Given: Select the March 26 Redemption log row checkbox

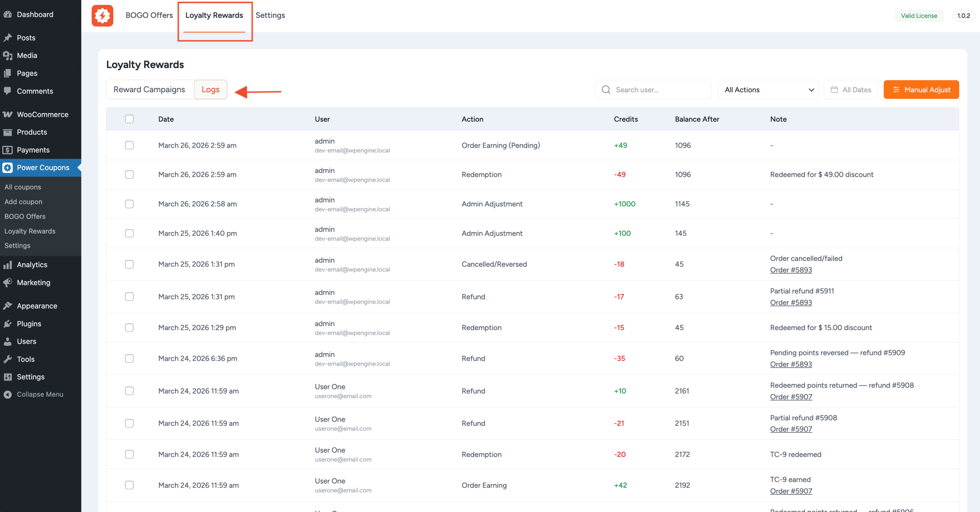Looking at the screenshot, I should tap(129, 174).
